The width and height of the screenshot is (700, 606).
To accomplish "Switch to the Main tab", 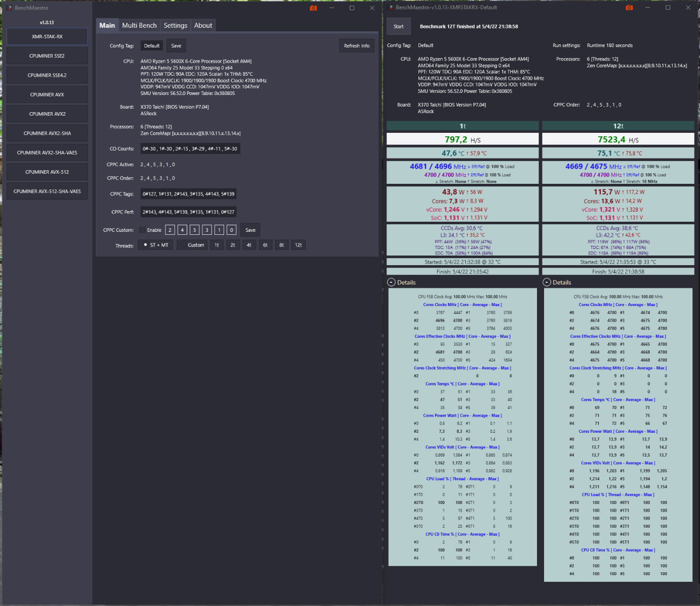I will click(x=107, y=25).
